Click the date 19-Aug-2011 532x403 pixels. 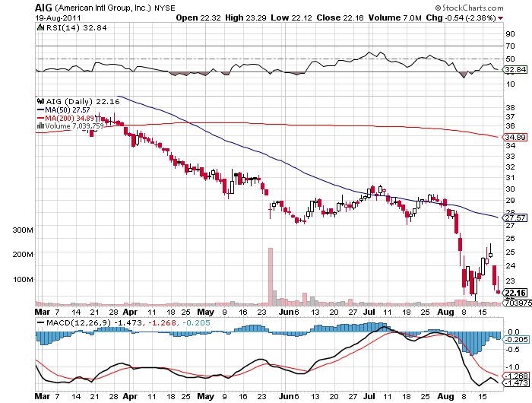tap(58, 17)
